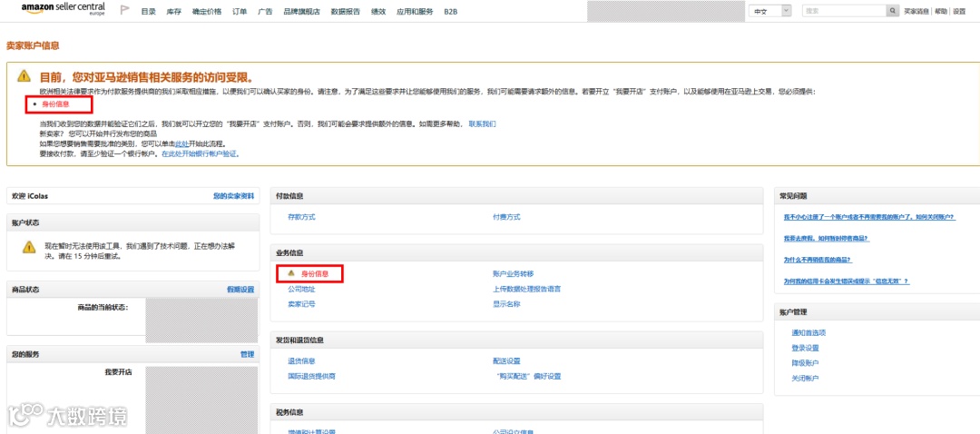Open the FAQ 我要去度假 如何暂时停售商品
The height and width of the screenshot is (434, 980).
[x=827, y=238]
